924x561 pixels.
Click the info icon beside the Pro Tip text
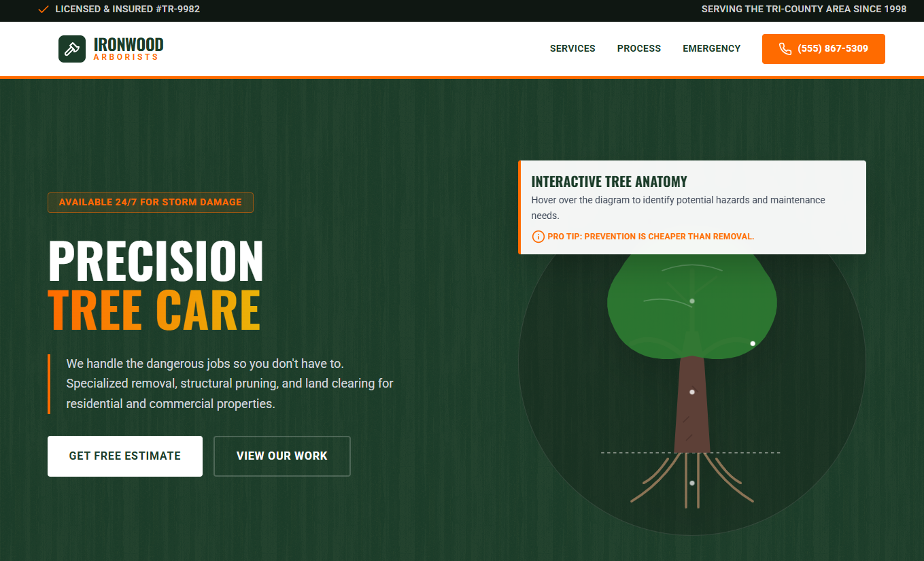tap(538, 237)
